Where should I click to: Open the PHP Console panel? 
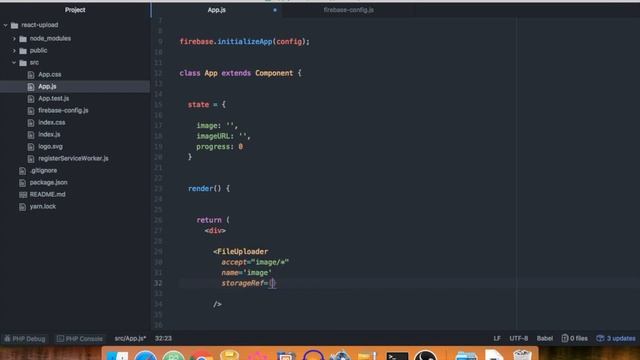click(80, 338)
